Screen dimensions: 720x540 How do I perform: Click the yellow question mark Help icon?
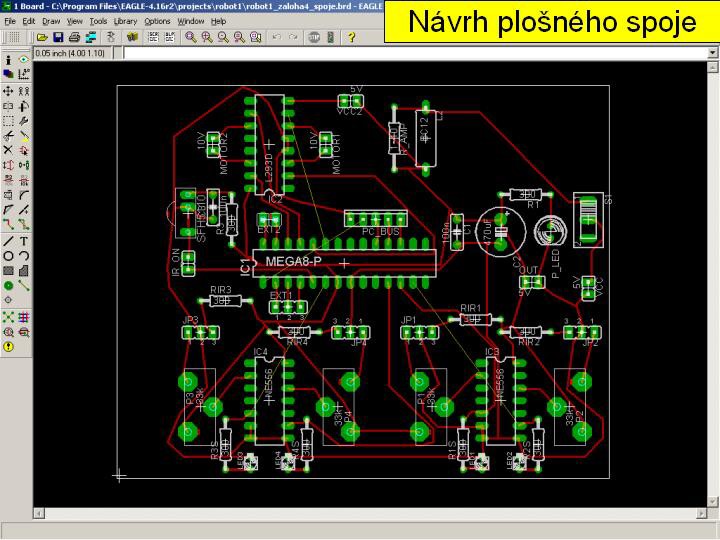tap(352, 37)
